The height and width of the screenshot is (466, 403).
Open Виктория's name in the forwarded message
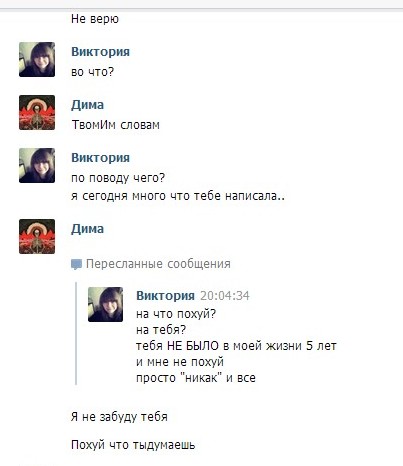(165, 296)
